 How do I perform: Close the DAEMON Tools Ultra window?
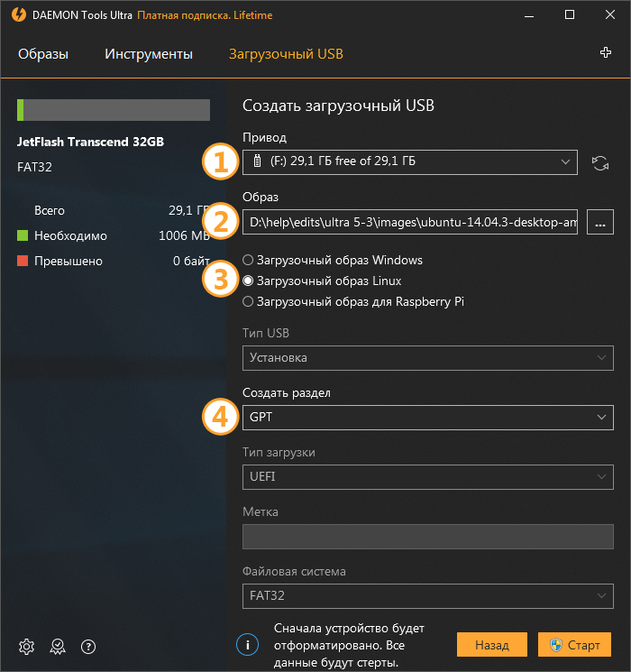pyautogui.click(x=610, y=15)
